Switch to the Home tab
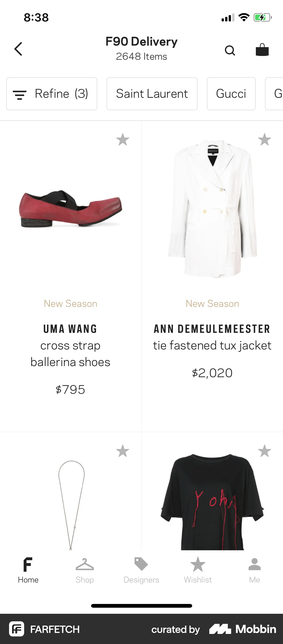 point(28,572)
